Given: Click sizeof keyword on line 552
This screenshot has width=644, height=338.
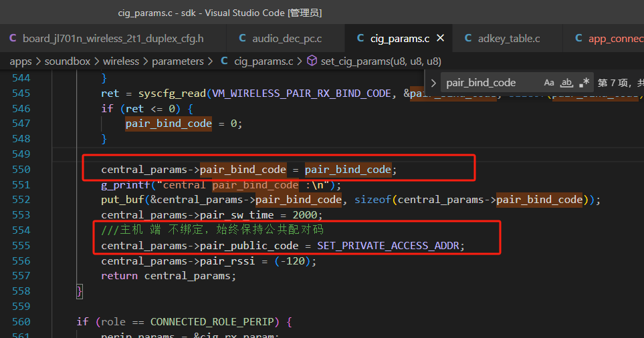Looking at the screenshot, I should [373, 200].
